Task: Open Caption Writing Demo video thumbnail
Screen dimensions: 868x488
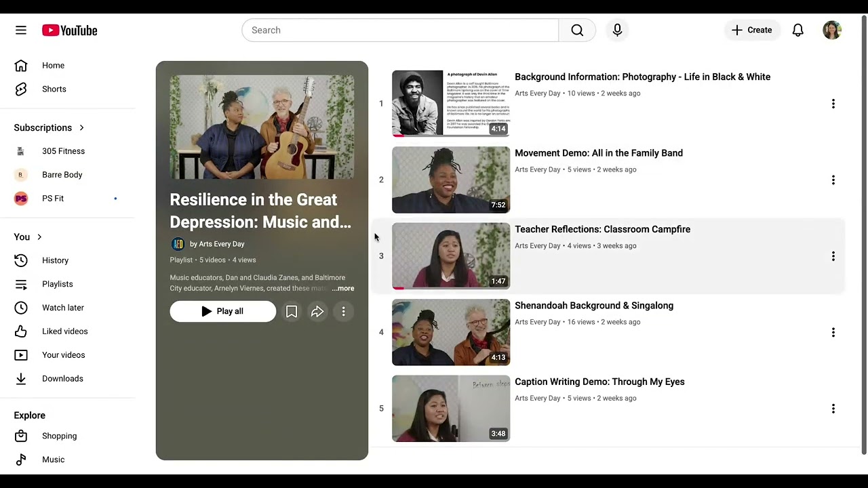Action: pyautogui.click(x=451, y=409)
